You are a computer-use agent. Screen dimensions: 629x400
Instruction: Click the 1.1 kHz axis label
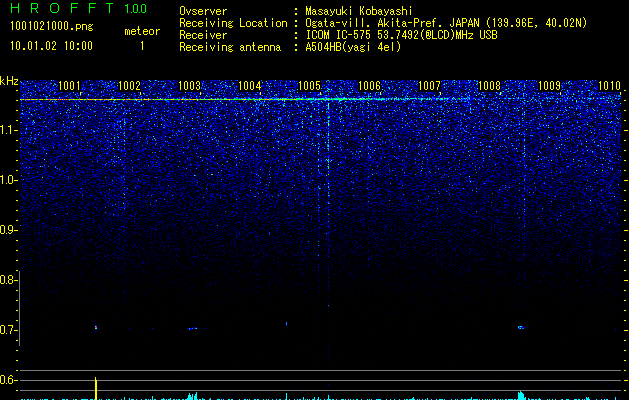8,130
